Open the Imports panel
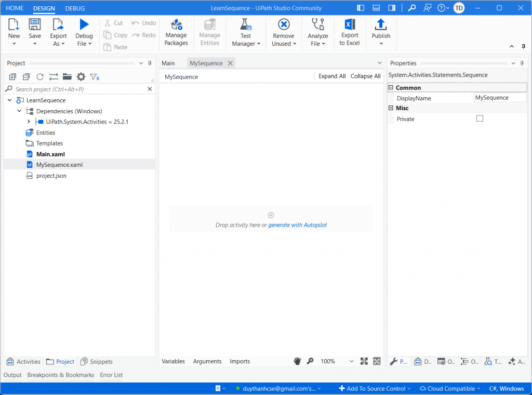The height and width of the screenshot is (395, 532). 240,361
